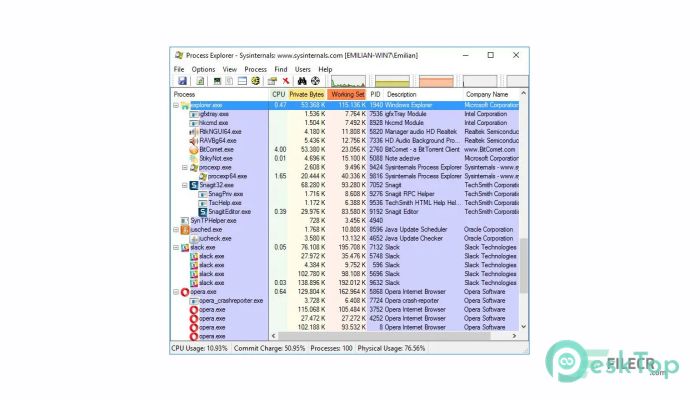Click the crosshair Find Window's Process icon
This screenshot has height=400, width=700.
click(x=315, y=81)
